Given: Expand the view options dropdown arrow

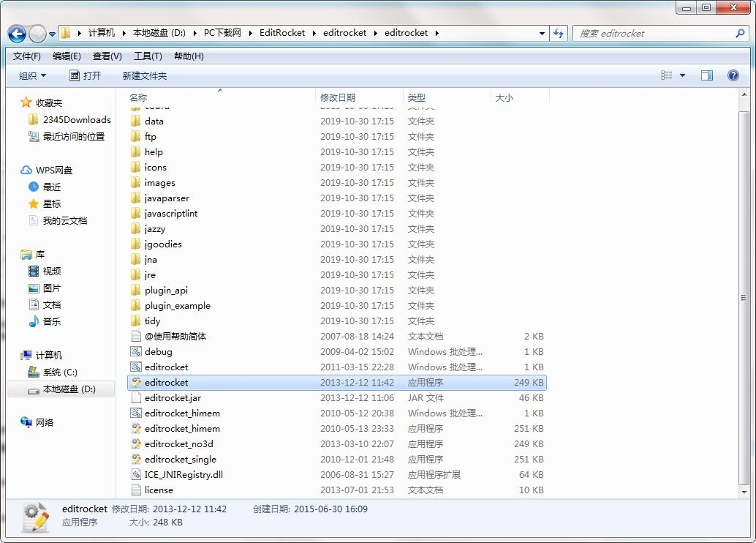Looking at the screenshot, I should tap(682, 75).
